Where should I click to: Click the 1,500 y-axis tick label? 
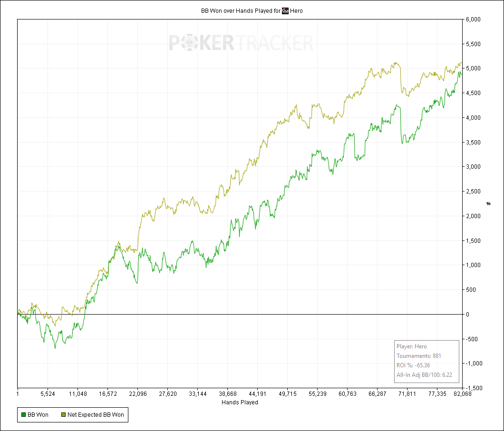pos(473,240)
